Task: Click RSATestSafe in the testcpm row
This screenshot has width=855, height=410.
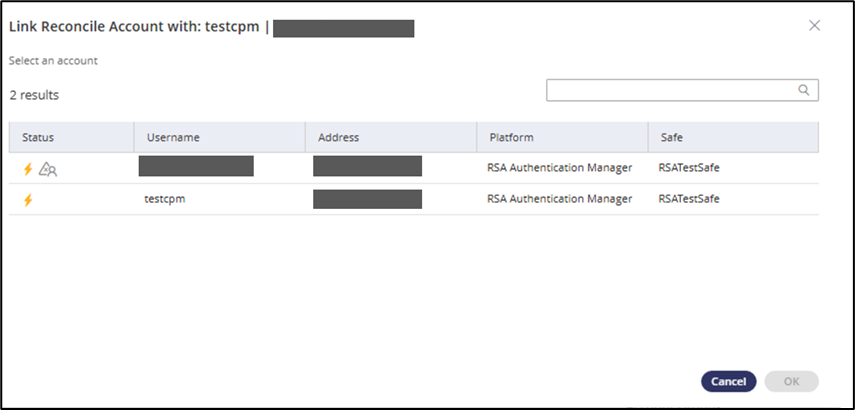Action: coord(689,199)
